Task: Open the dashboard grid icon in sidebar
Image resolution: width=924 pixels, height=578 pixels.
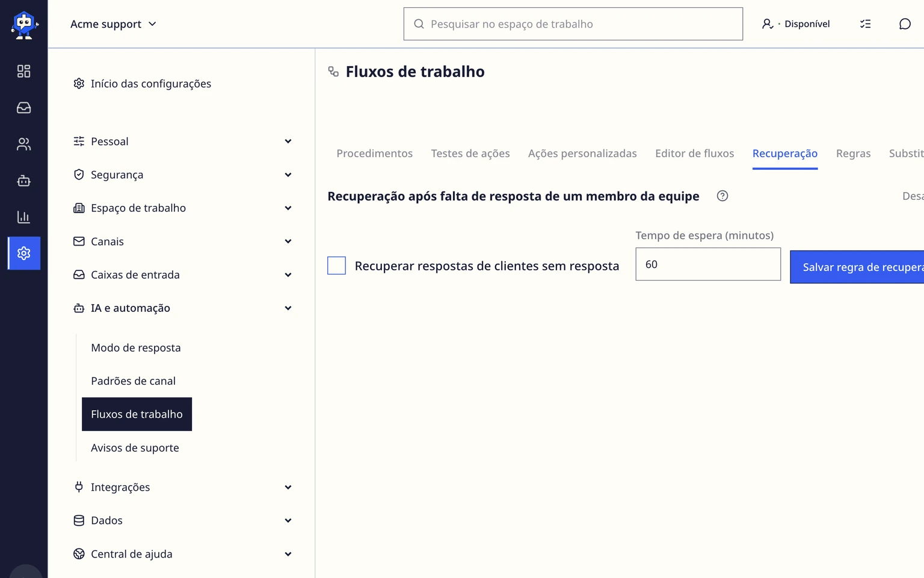Action: pyautogui.click(x=23, y=71)
